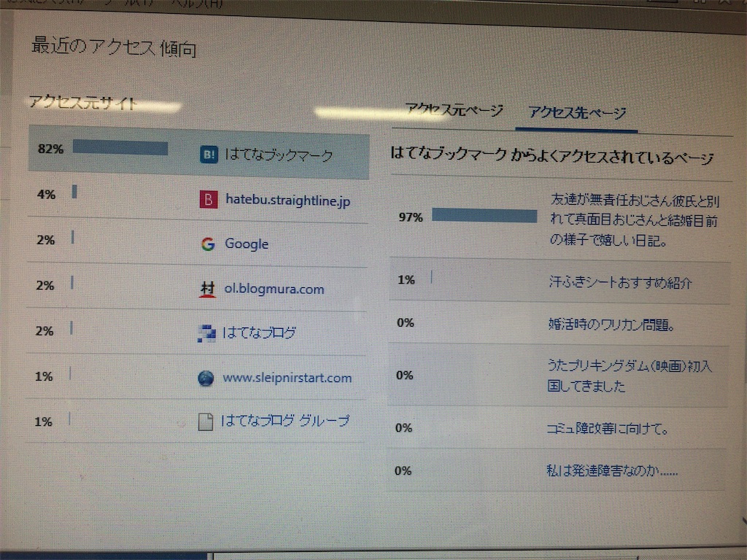
Task: Click the 82% bar for はてなブックマーク
Action: coord(120,147)
